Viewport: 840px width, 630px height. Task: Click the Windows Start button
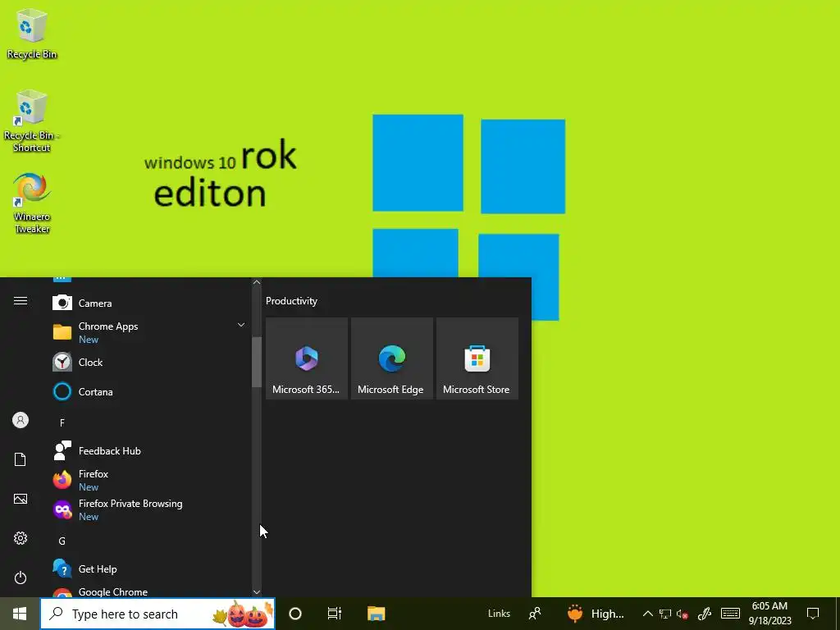[x=20, y=614]
